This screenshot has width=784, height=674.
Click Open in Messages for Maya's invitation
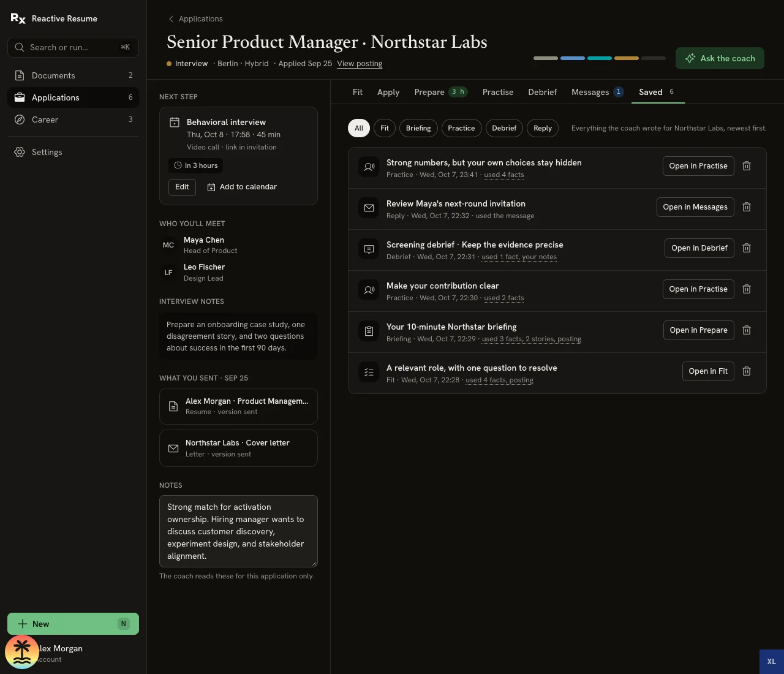(695, 207)
